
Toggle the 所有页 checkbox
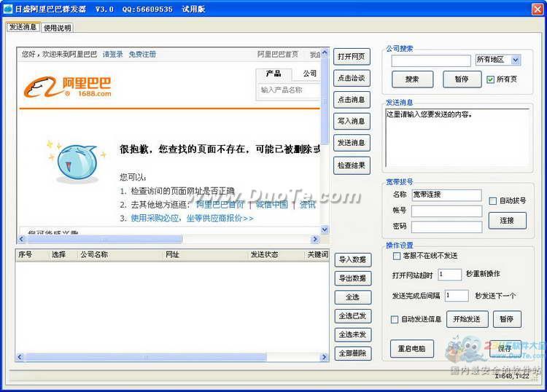[x=490, y=80]
